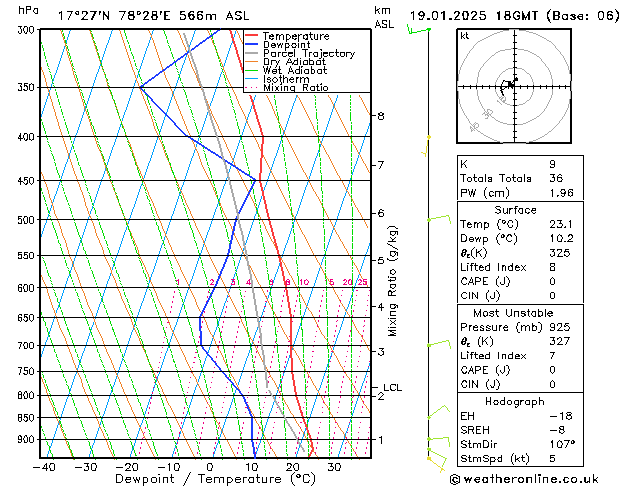
Task: Select the 900 hPa pressure label
Action: pyautogui.click(x=28, y=439)
